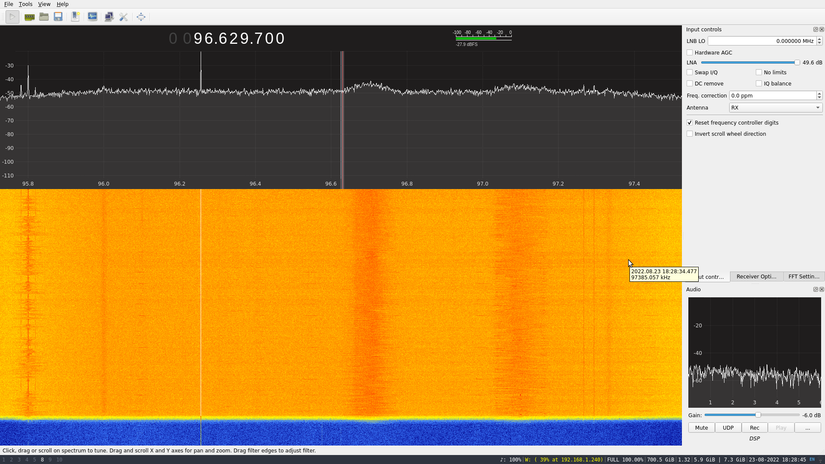825x464 pixels.
Task: Click the wireless status in bottom bar
Action: pos(565,460)
